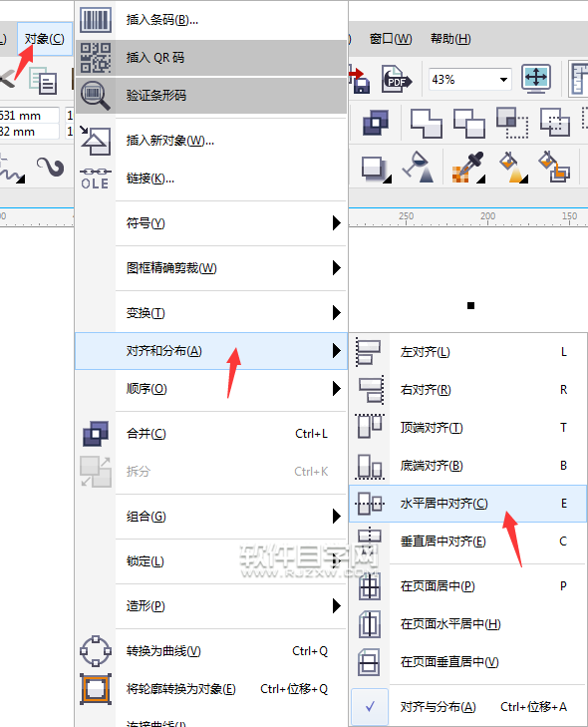Expand the 造形(P) submenu arrow
Viewport: 588px width, 727px height.
tap(337, 606)
